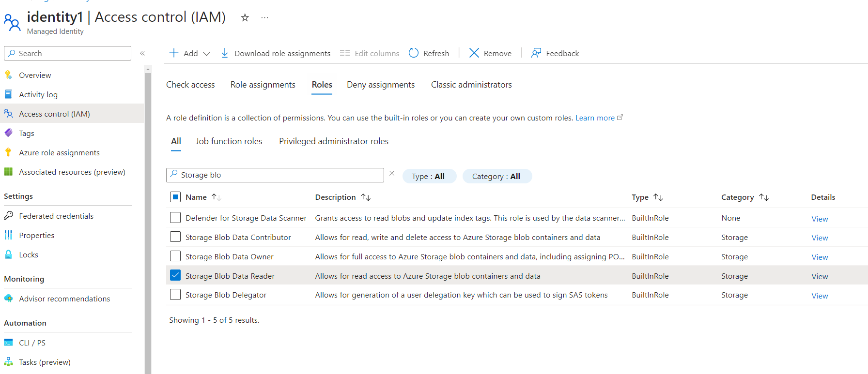
Task: Check Storage Blob Data Owner checkbox
Action: click(x=175, y=256)
